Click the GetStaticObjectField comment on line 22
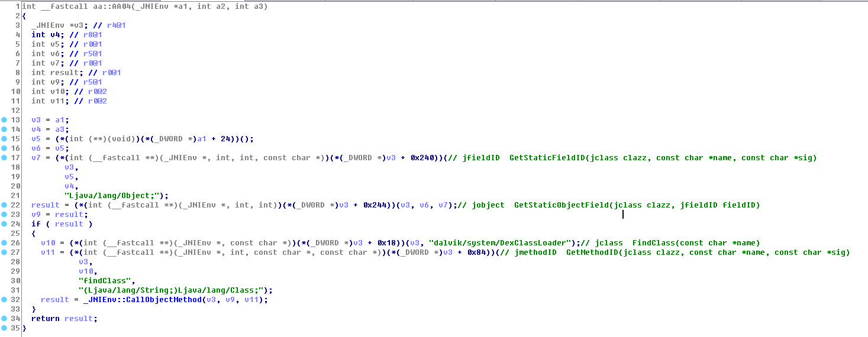 pyautogui.click(x=608, y=205)
